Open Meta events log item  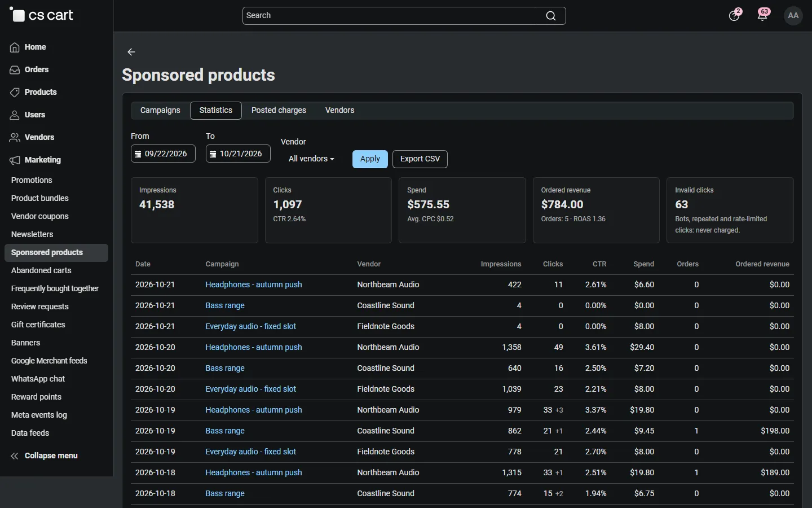coord(39,415)
